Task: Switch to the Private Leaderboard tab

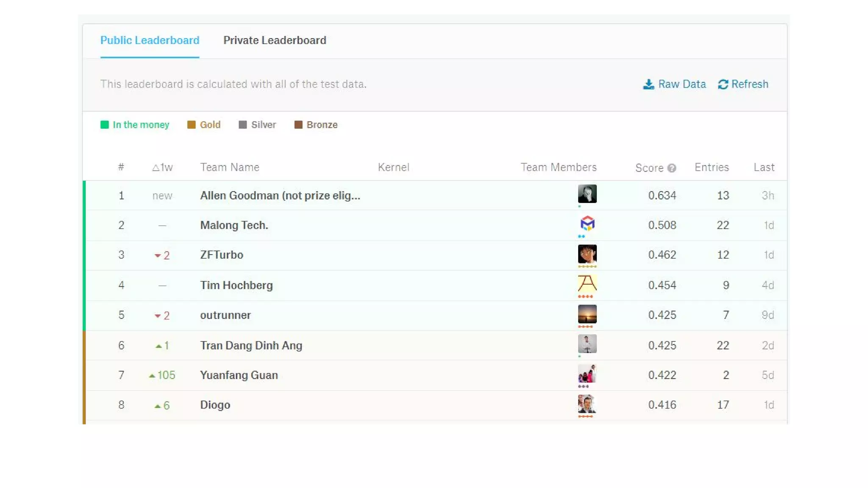Action: [275, 40]
